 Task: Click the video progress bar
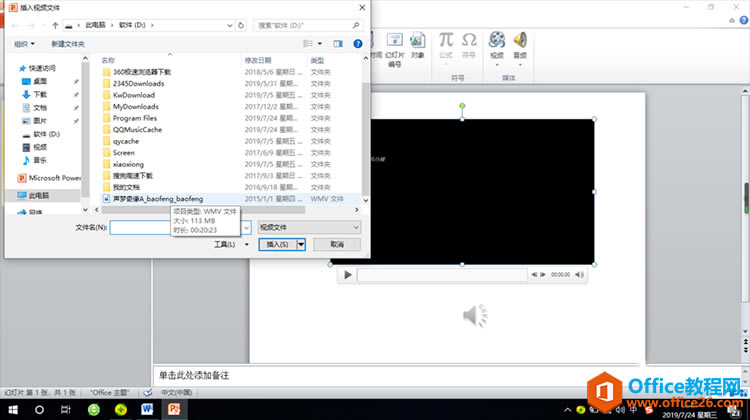(442, 275)
